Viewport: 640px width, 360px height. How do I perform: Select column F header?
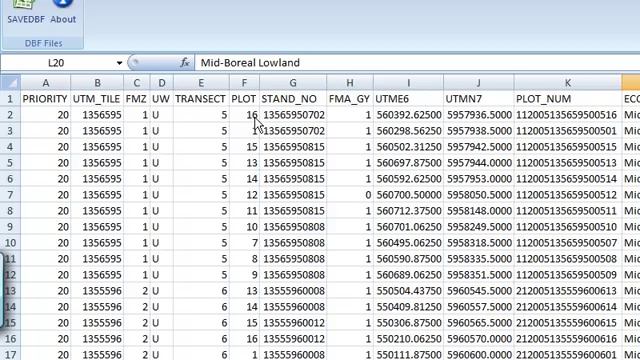coord(244,83)
